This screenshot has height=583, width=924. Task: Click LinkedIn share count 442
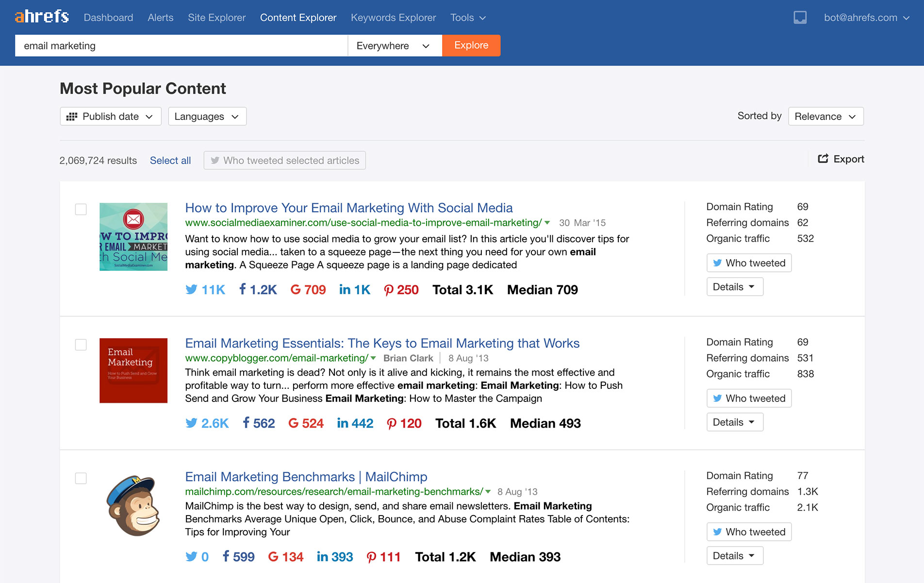pyautogui.click(x=355, y=423)
